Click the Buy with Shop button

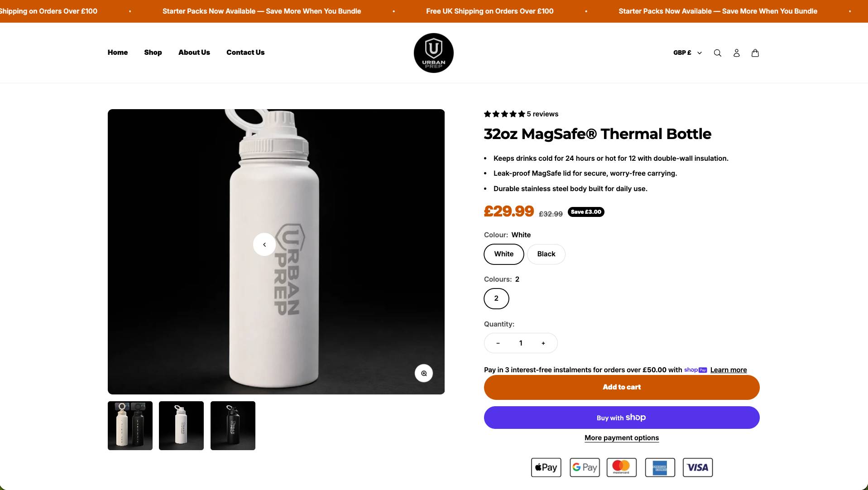621,418
